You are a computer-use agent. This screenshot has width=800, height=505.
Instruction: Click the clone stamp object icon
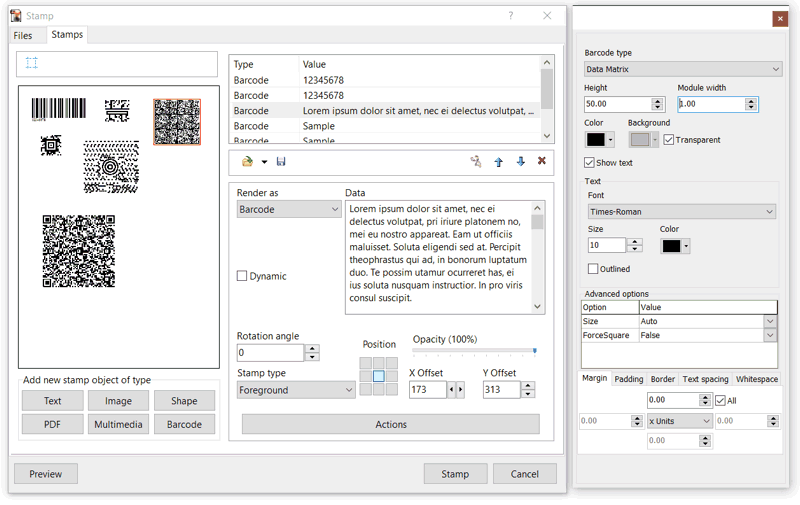point(476,162)
